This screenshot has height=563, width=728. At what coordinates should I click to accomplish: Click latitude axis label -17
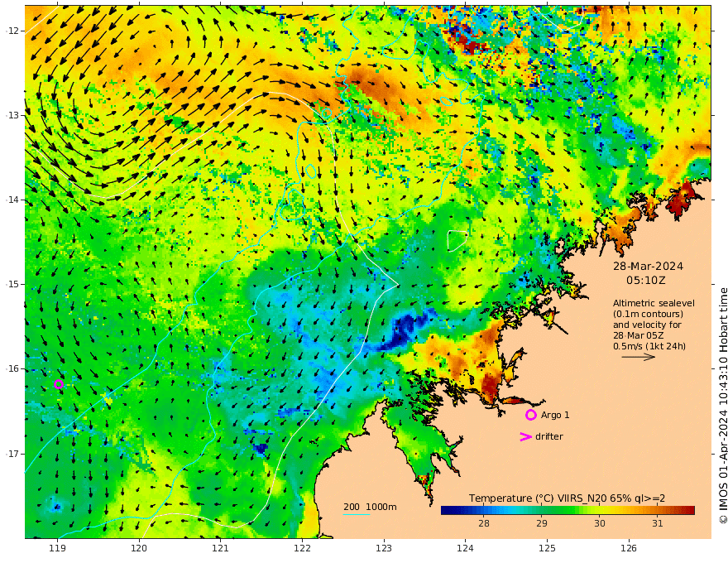[x=12, y=454]
